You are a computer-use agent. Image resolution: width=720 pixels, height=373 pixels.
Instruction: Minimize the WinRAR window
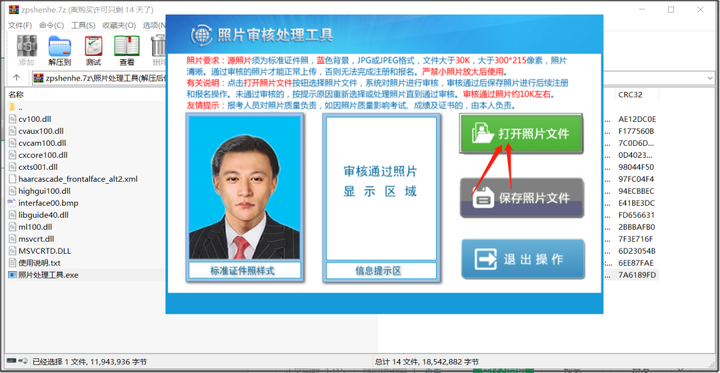click(x=641, y=10)
